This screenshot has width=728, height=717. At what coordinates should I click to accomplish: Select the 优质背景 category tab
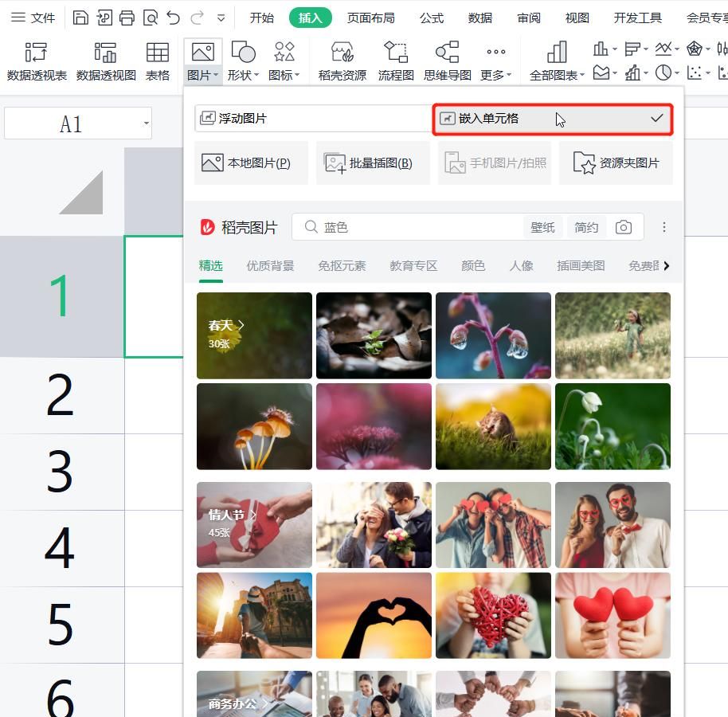point(270,266)
